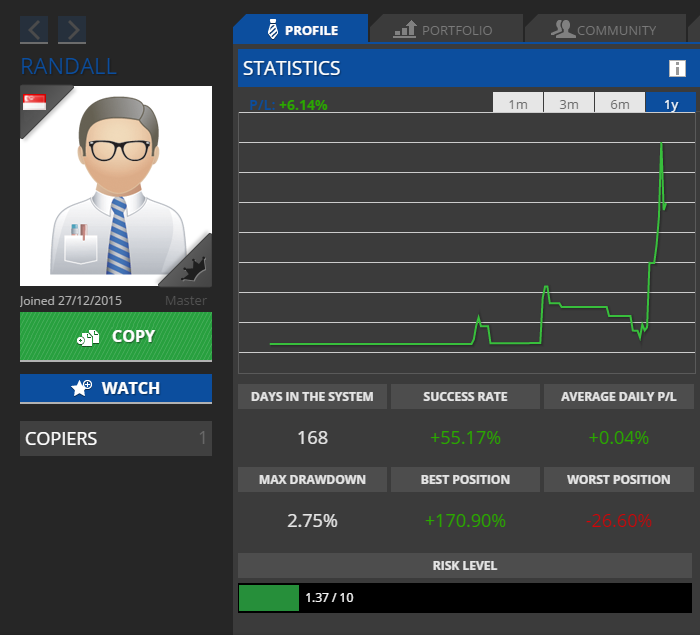Select the 1y chart period
The image size is (700, 635).
[670, 104]
